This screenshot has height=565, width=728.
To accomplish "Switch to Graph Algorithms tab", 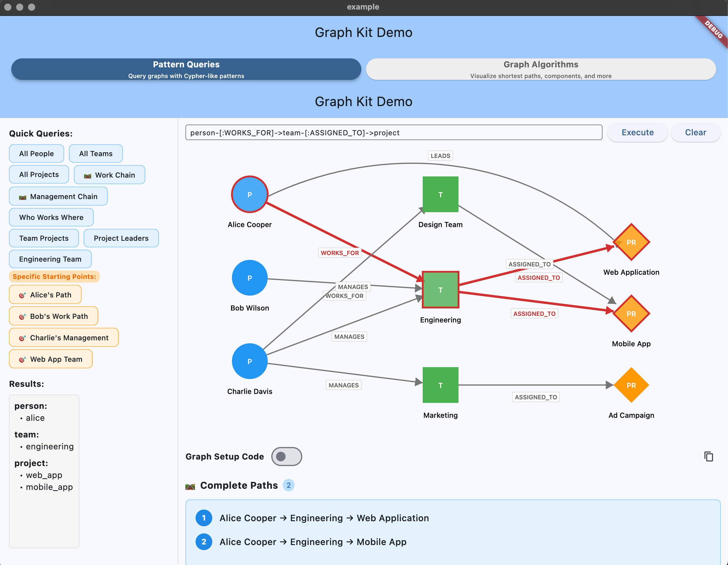I will (x=541, y=69).
